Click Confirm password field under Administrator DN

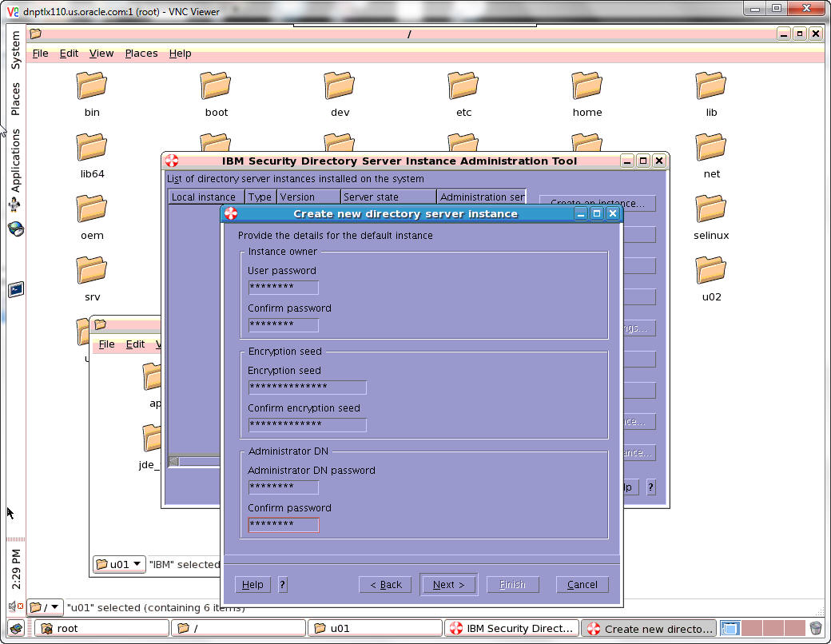(284, 525)
